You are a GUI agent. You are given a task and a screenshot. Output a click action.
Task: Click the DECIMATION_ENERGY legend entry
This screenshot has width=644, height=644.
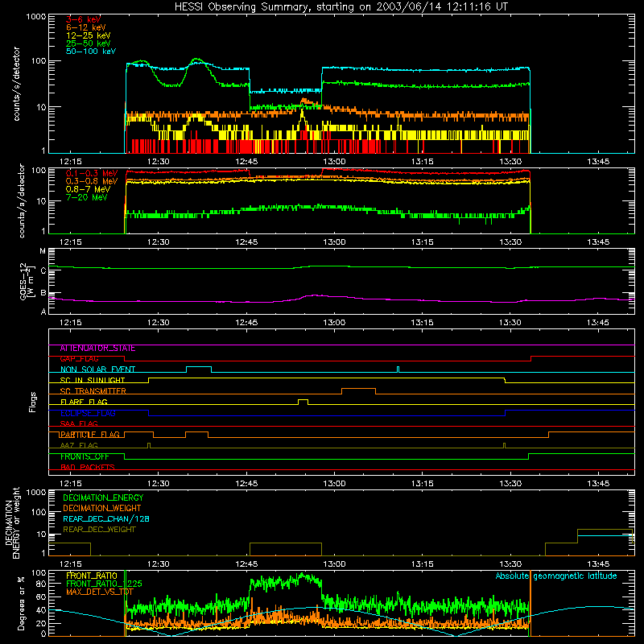point(103,497)
